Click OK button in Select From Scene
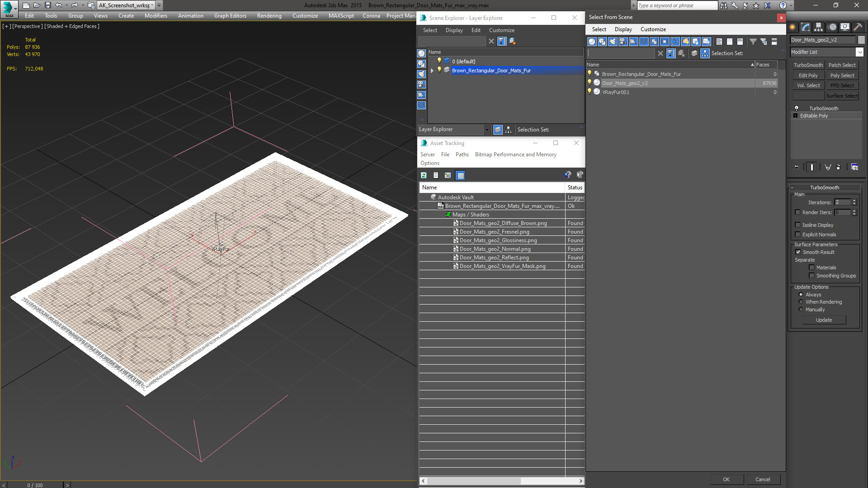This screenshot has width=868, height=488. pyautogui.click(x=726, y=479)
